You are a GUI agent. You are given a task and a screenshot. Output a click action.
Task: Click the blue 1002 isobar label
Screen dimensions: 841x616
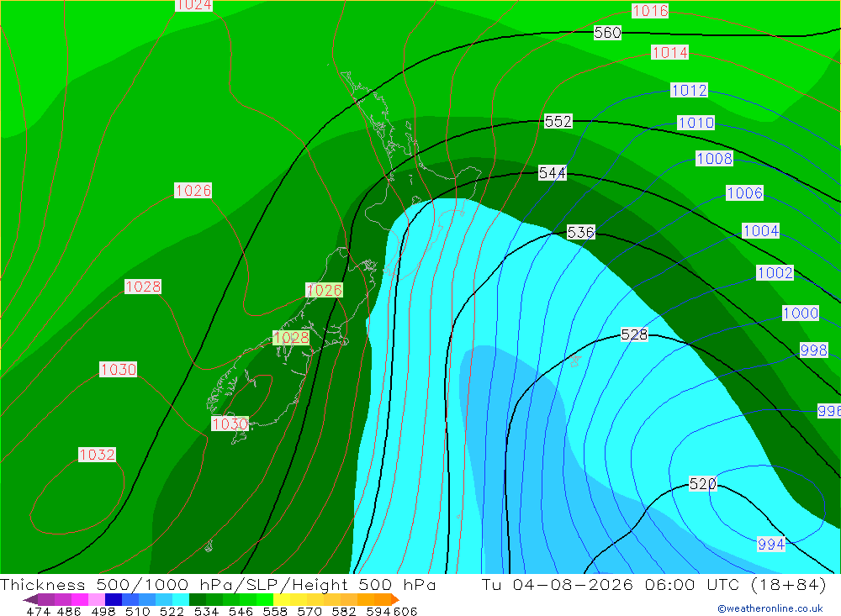pos(775,273)
